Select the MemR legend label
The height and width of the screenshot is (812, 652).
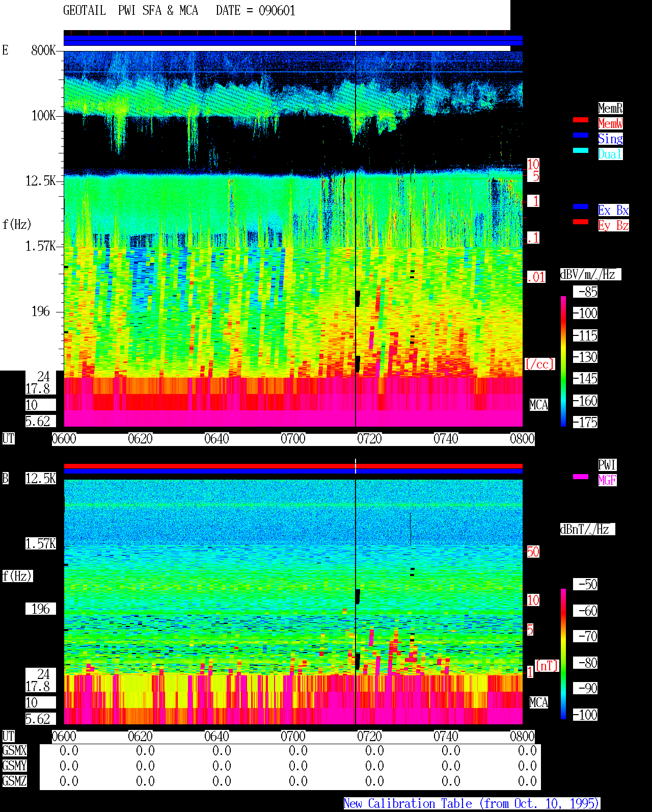coord(610,108)
